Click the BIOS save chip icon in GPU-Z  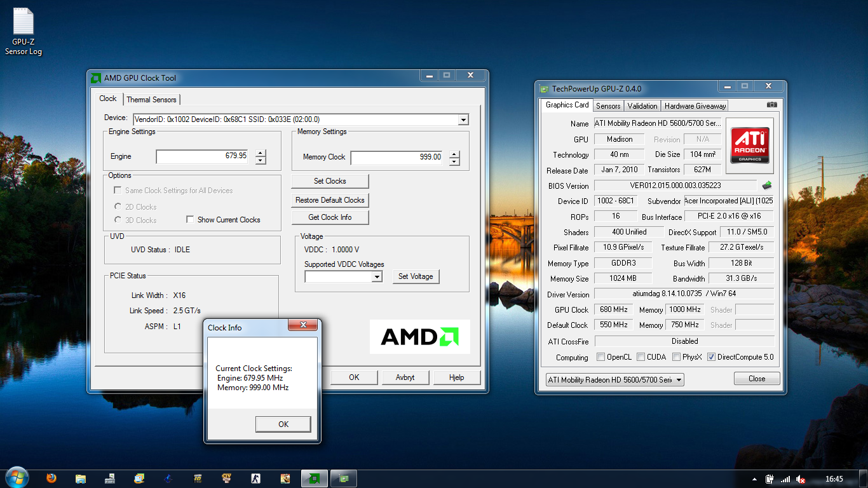pyautogui.click(x=767, y=186)
